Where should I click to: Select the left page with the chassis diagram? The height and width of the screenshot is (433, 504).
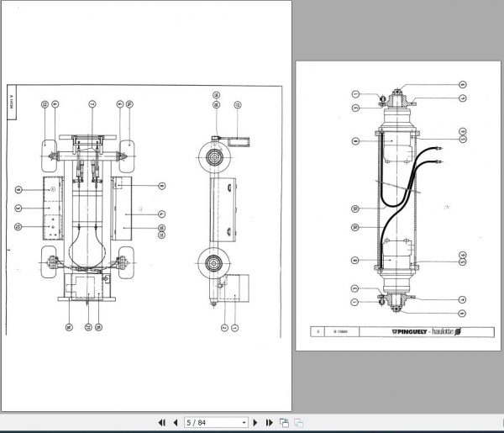point(146,206)
